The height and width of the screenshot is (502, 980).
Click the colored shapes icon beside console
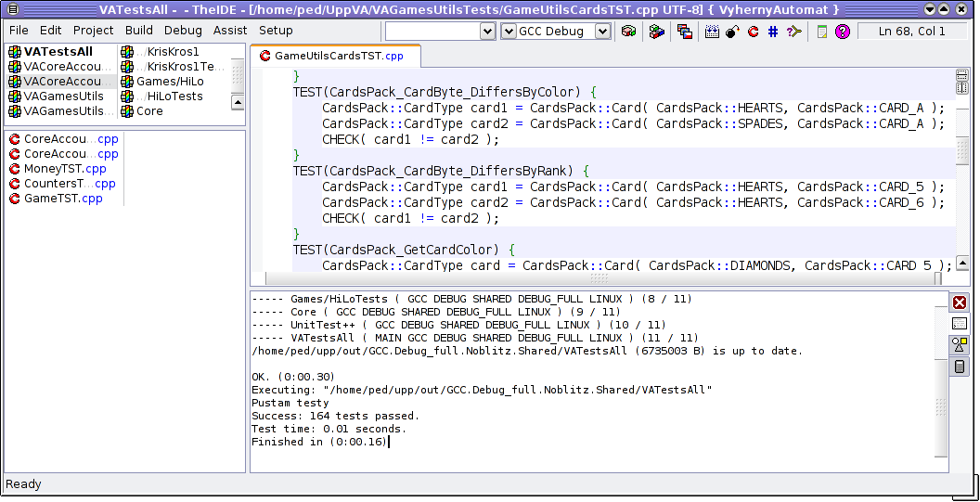960,345
